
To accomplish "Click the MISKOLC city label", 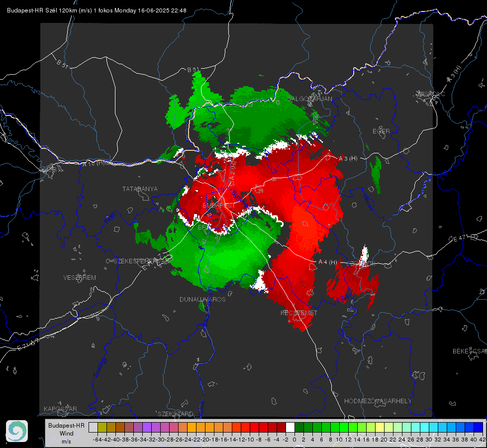I will click(431, 94).
